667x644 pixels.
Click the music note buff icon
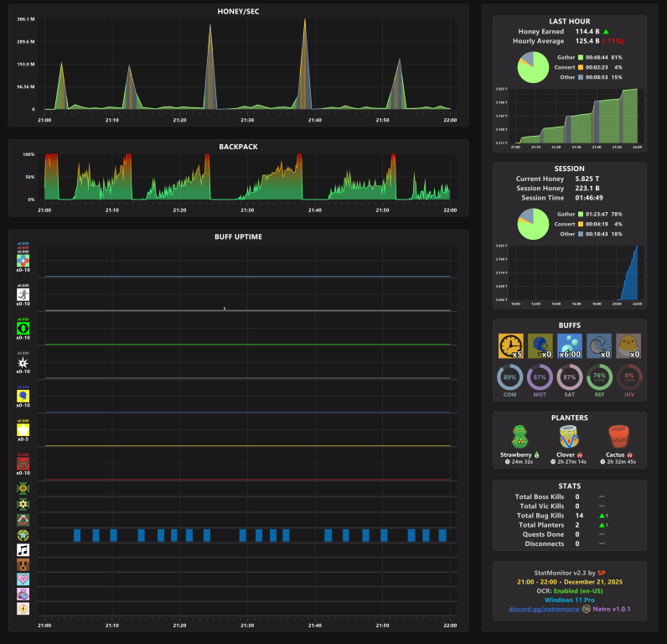23,550
